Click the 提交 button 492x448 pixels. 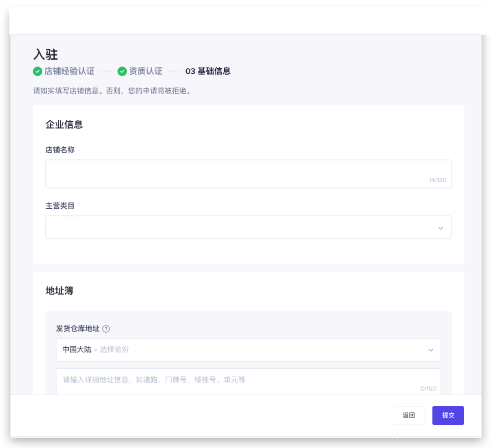click(448, 415)
